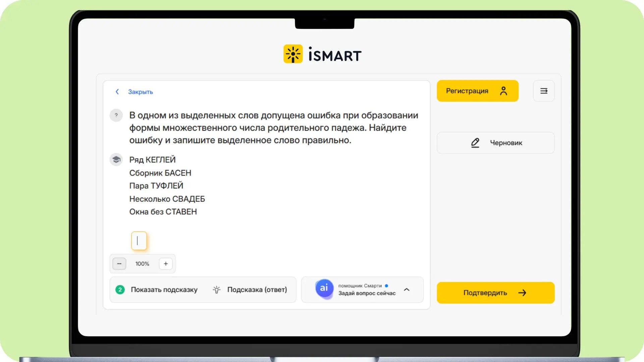Click the line Несколько СВАДЕБ
Viewport: 644px width, 362px height.
coord(167,199)
